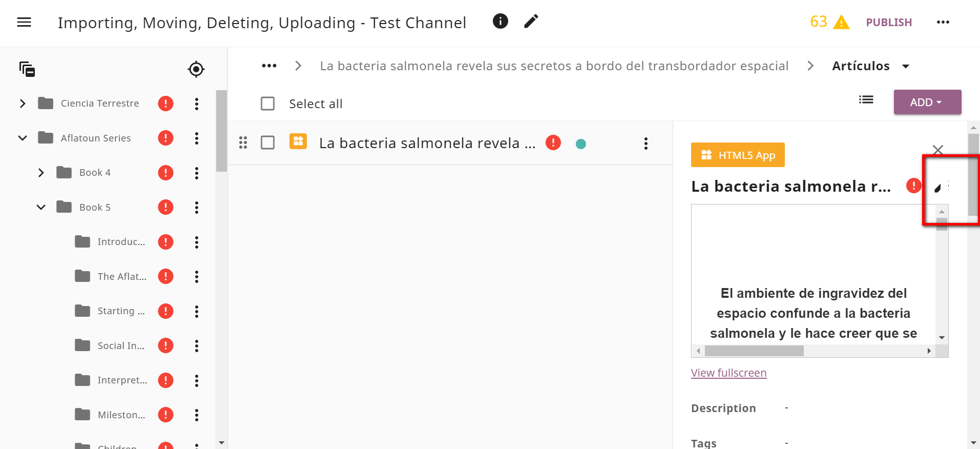Click the HTML5 app icon in the list row
Viewport: 980px width, 449px height.
298,141
